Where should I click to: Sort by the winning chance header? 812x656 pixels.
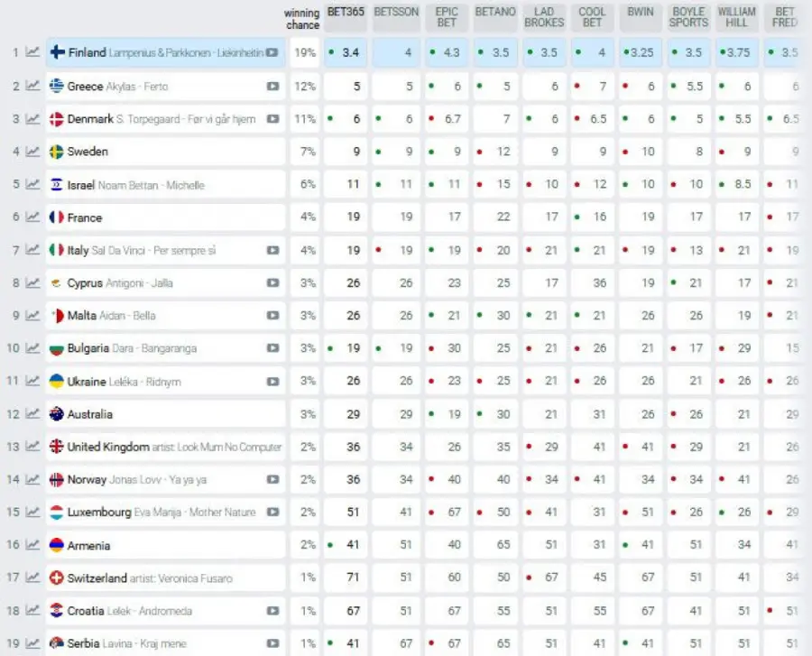tap(301, 19)
